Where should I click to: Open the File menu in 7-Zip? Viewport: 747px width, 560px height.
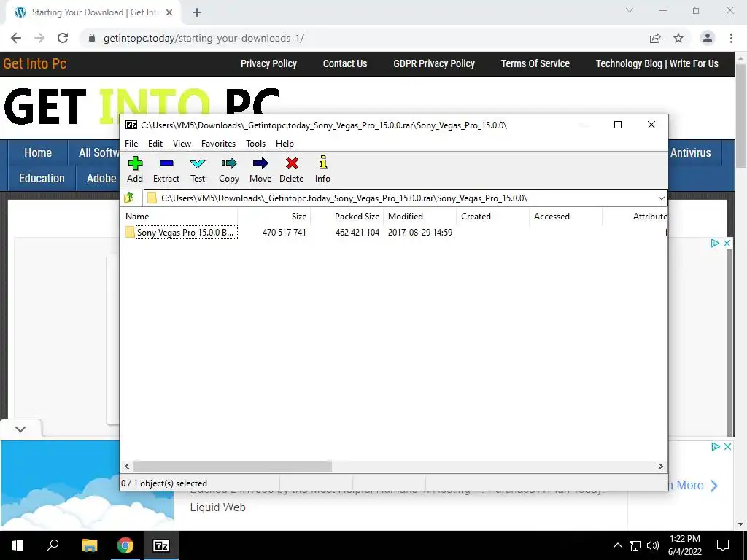(x=131, y=144)
